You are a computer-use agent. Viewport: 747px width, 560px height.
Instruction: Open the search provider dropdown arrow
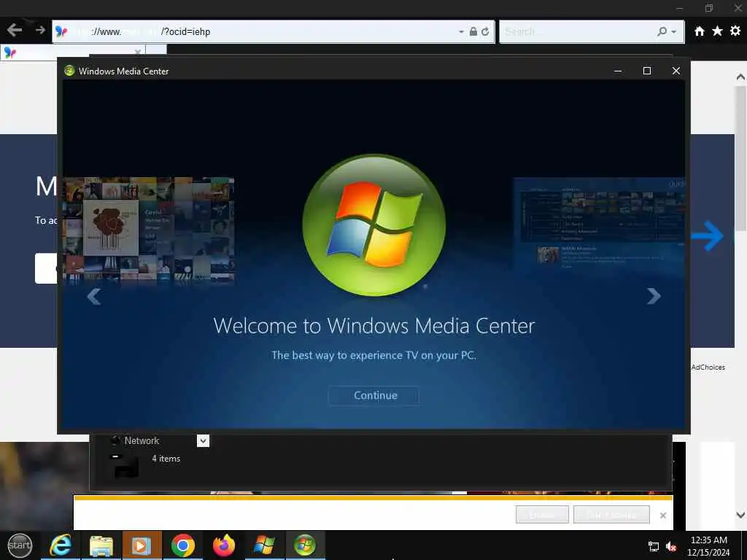pos(673,32)
